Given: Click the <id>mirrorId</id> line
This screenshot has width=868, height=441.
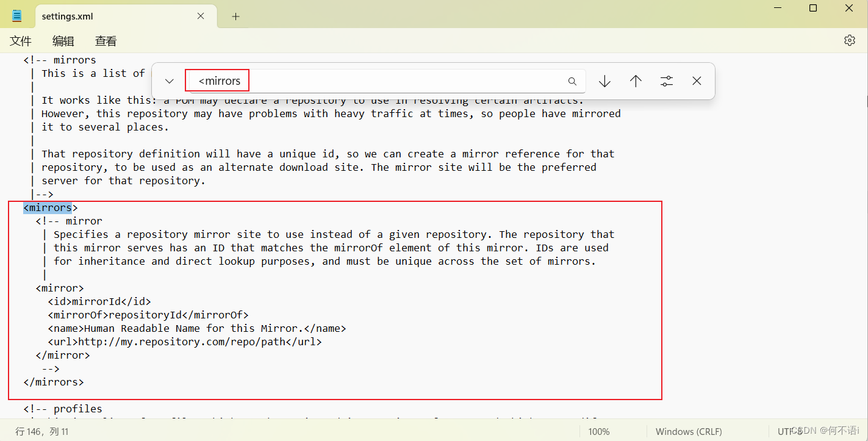Looking at the screenshot, I should coord(99,301).
